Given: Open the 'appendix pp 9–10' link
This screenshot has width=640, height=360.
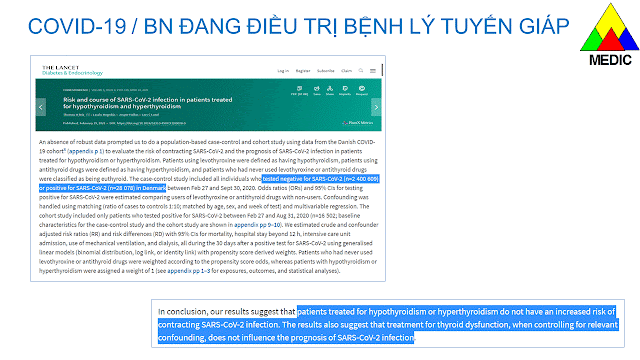Looking at the screenshot, I should (257, 224).
